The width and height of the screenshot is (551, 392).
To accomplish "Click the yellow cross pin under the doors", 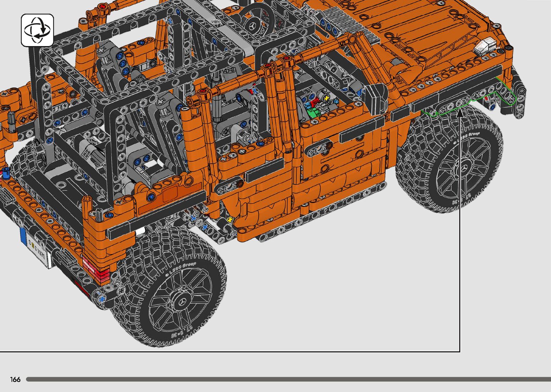I will click(x=229, y=219).
